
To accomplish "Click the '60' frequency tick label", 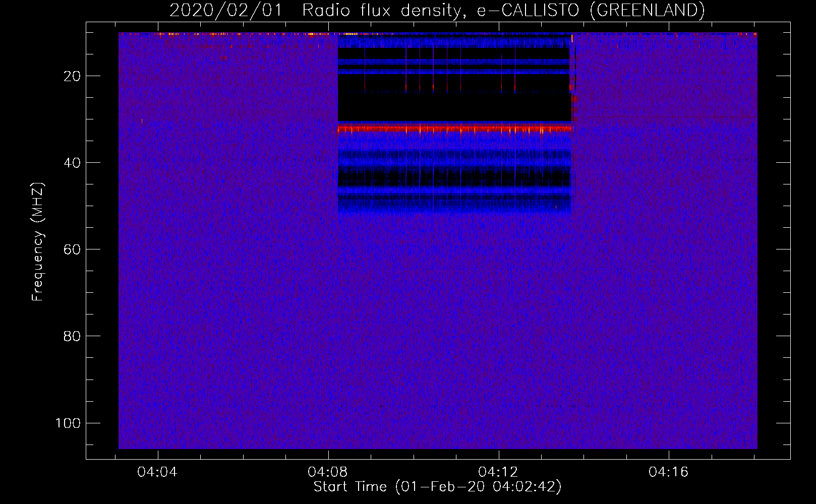I will pyautogui.click(x=72, y=249).
